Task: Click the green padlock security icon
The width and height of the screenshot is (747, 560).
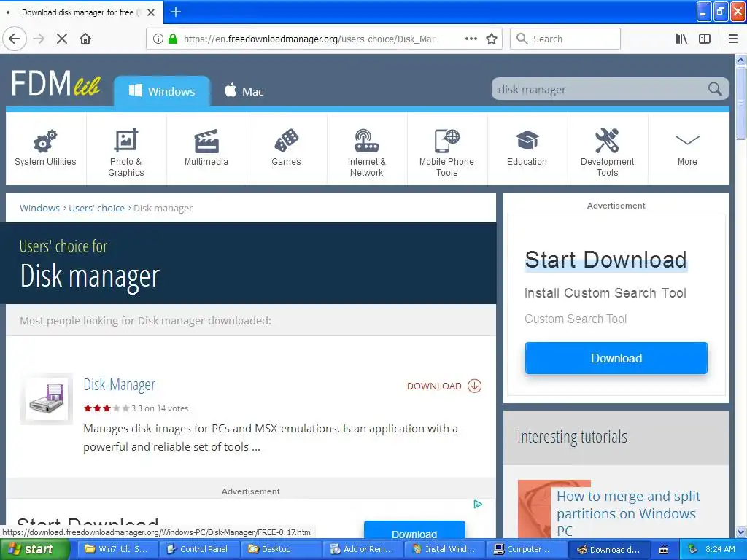Action: click(173, 39)
